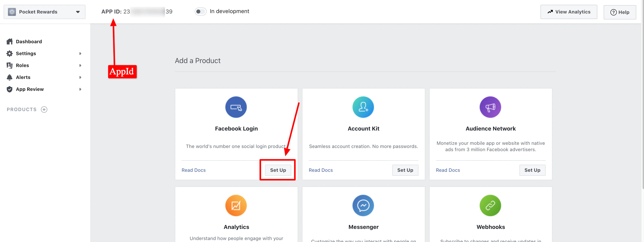Click the Help button
Viewport: 644px width, 242px height.
[x=620, y=12]
